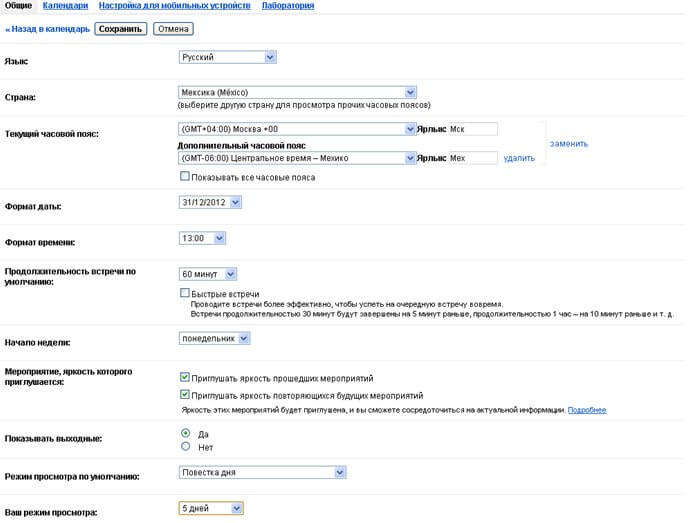Viewport: 692px width, 523px height.
Task: Click the Мск label input field
Action: 472,129
